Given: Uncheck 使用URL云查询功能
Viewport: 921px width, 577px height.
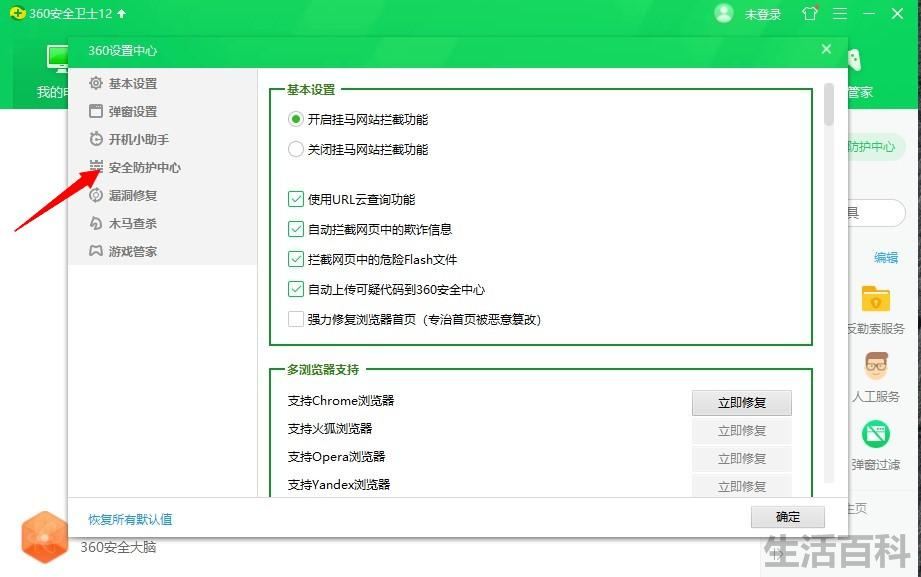Looking at the screenshot, I should click(x=295, y=200).
